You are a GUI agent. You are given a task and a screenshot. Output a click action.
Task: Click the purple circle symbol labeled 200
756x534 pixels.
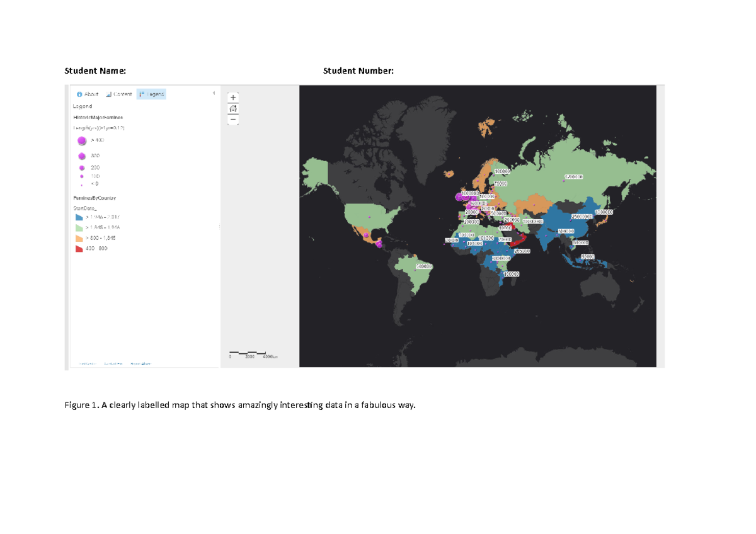82,168
